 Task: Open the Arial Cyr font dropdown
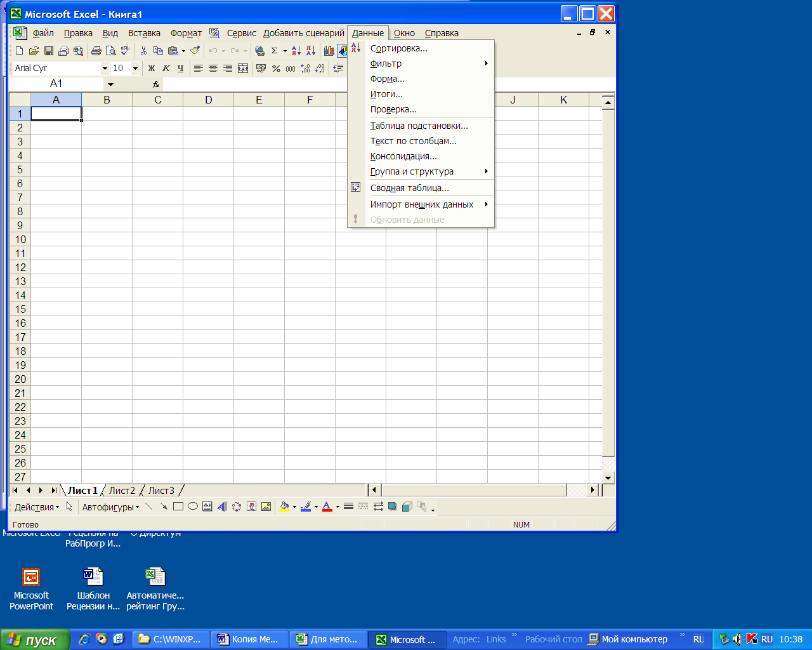pos(105,68)
